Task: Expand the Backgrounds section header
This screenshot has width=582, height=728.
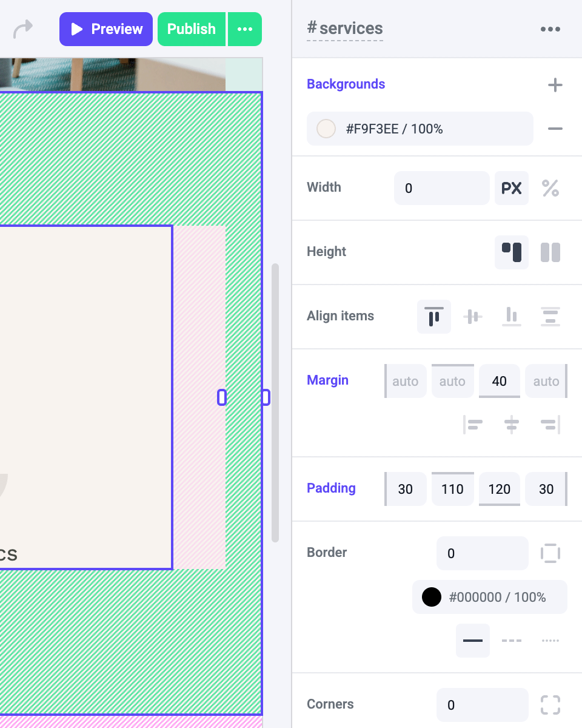Action: point(346,84)
